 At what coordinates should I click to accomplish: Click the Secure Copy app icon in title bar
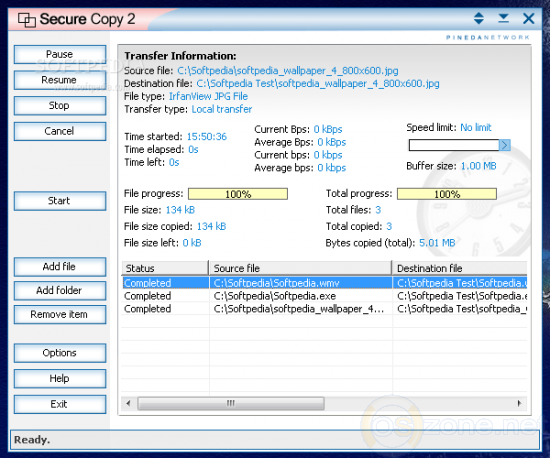[x=27, y=19]
